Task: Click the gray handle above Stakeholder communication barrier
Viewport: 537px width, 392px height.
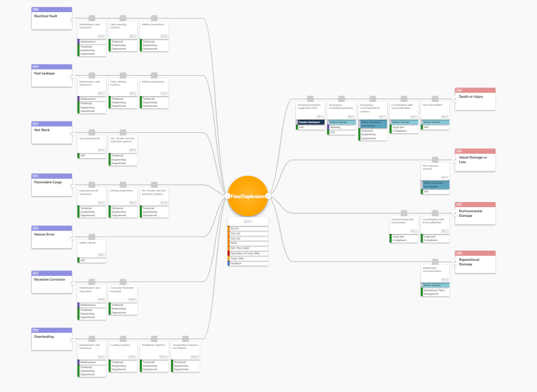Action: (x=435, y=261)
